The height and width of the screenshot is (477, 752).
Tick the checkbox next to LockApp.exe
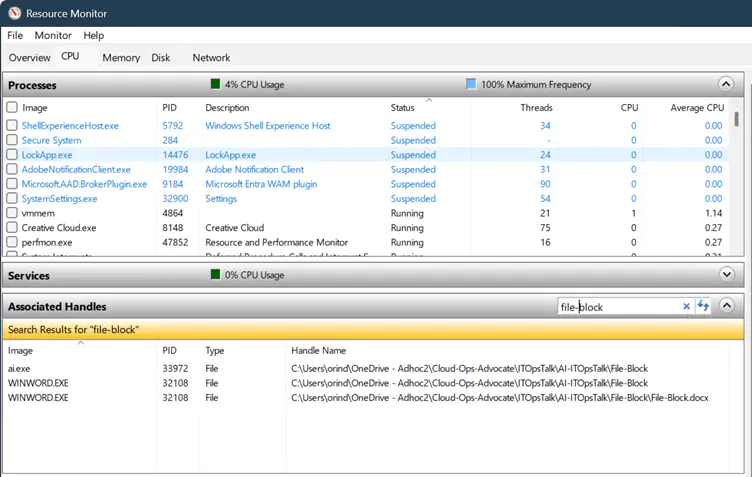click(x=12, y=155)
